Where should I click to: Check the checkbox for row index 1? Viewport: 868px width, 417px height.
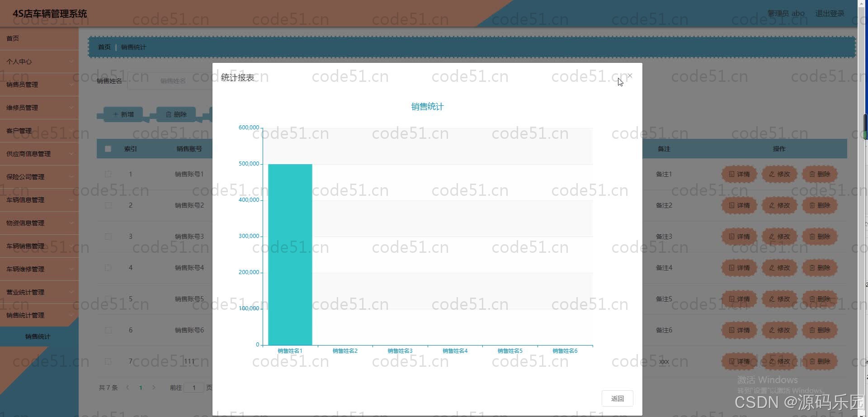click(108, 174)
